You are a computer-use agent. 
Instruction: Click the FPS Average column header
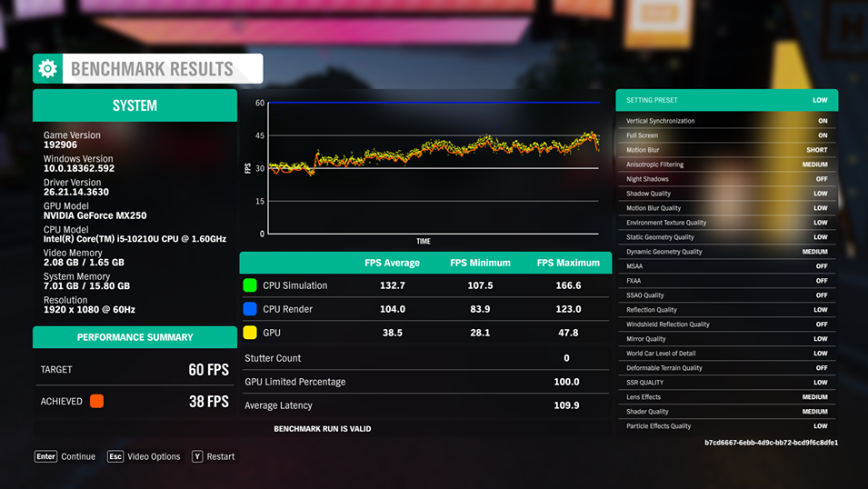coord(392,263)
